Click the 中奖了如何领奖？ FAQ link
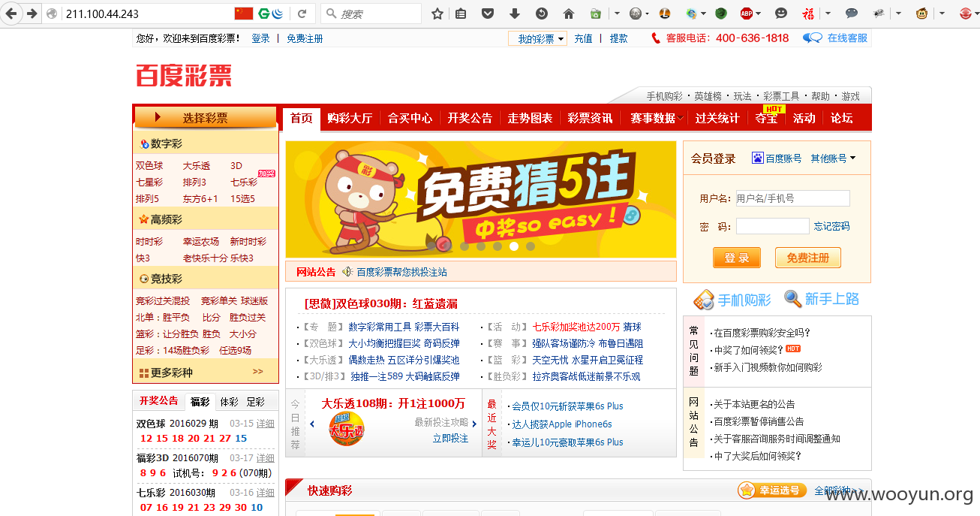This screenshot has width=980, height=516. pos(749,350)
